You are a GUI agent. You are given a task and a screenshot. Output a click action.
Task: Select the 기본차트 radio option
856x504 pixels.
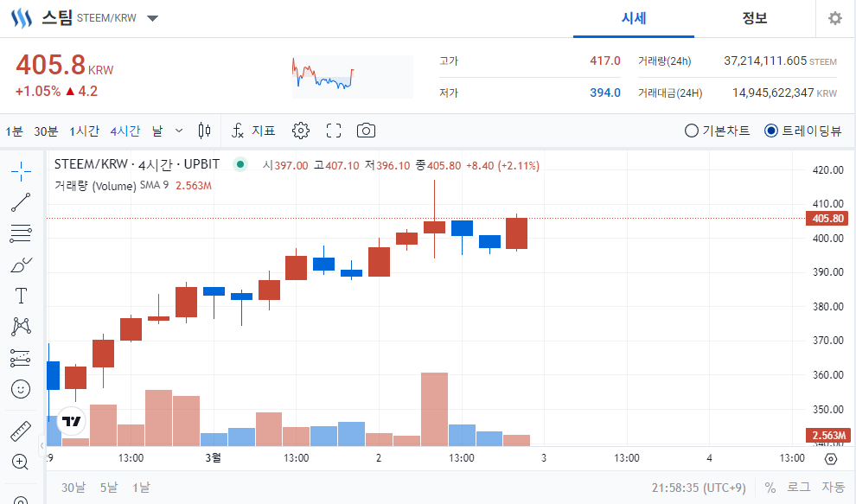pyautogui.click(x=717, y=131)
